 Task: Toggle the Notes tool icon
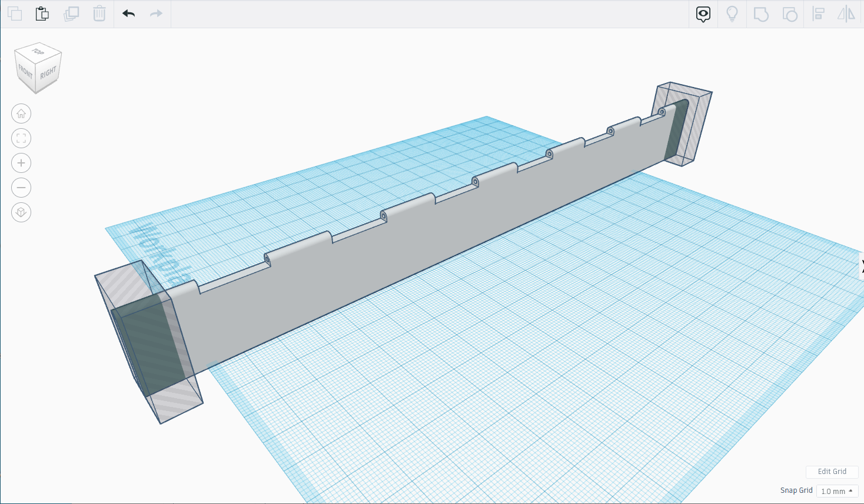pyautogui.click(x=703, y=14)
